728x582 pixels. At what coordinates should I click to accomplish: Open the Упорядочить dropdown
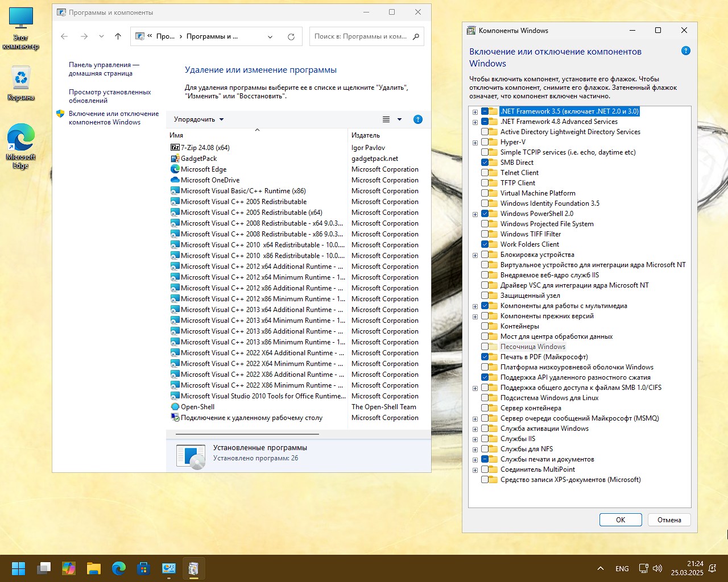[198, 119]
